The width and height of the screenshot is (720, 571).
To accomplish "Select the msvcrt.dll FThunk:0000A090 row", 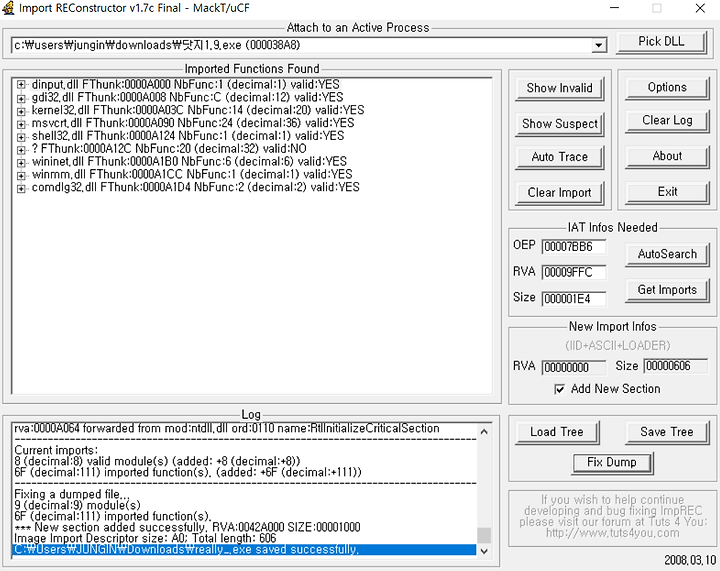I will click(193, 123).
